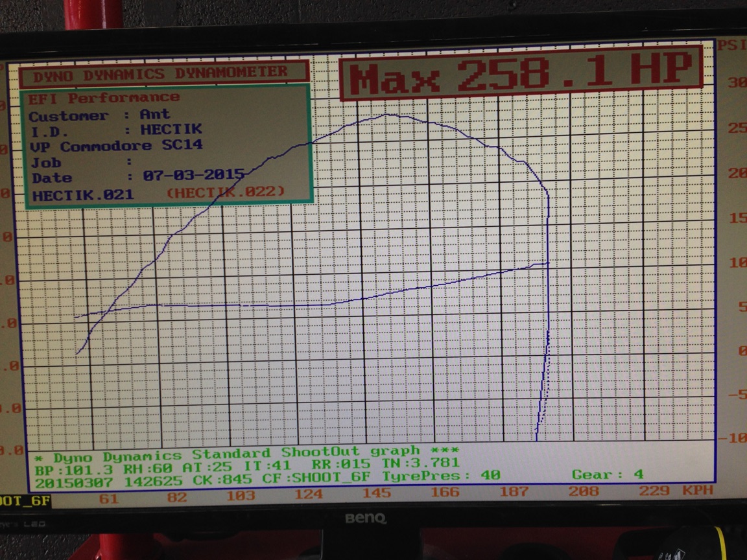Click the time code 142625
The height and width of the screenshot is (560, 747).
154,482
